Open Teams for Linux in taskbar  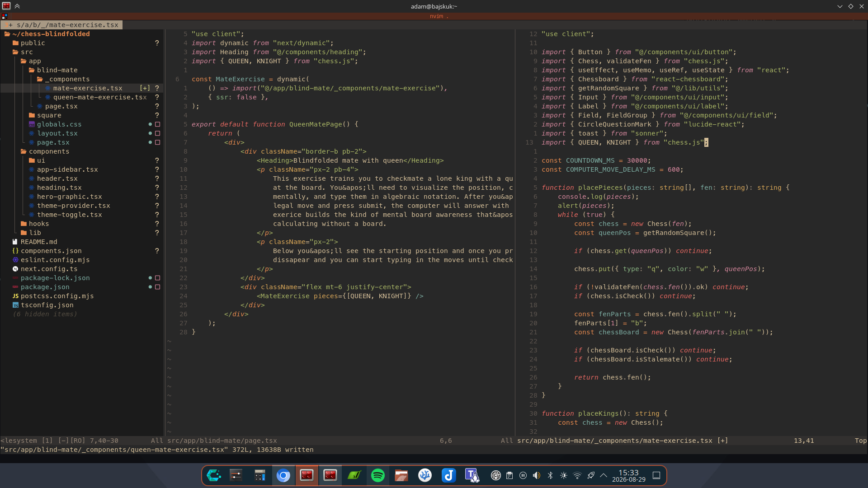[x=472, y=475]
